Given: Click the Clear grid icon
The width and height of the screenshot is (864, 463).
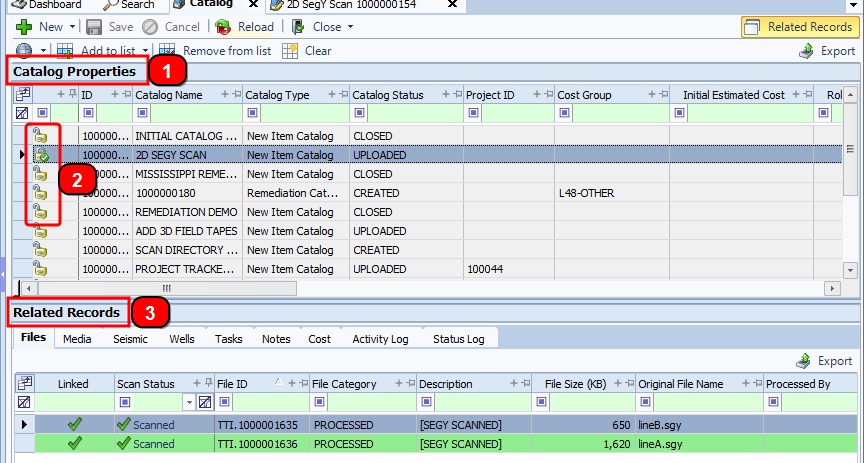Looking at the screenshot, I should point(290,51).
